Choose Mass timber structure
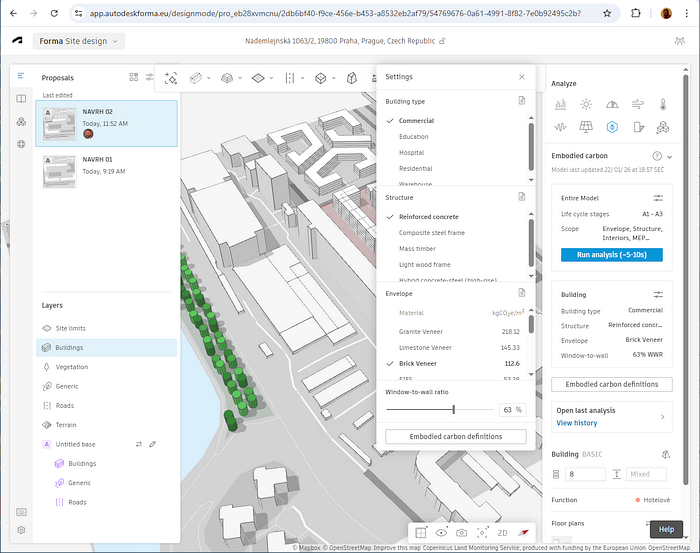 pos(417,249)
